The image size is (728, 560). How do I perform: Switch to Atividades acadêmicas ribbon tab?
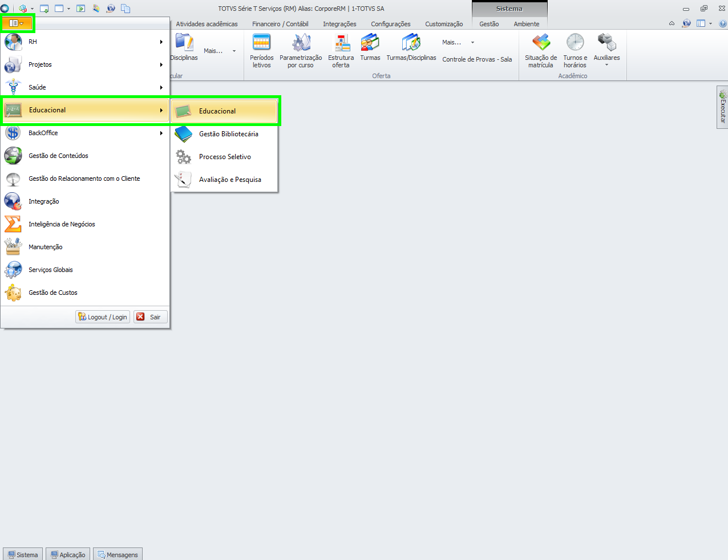(x=207, y=24)
